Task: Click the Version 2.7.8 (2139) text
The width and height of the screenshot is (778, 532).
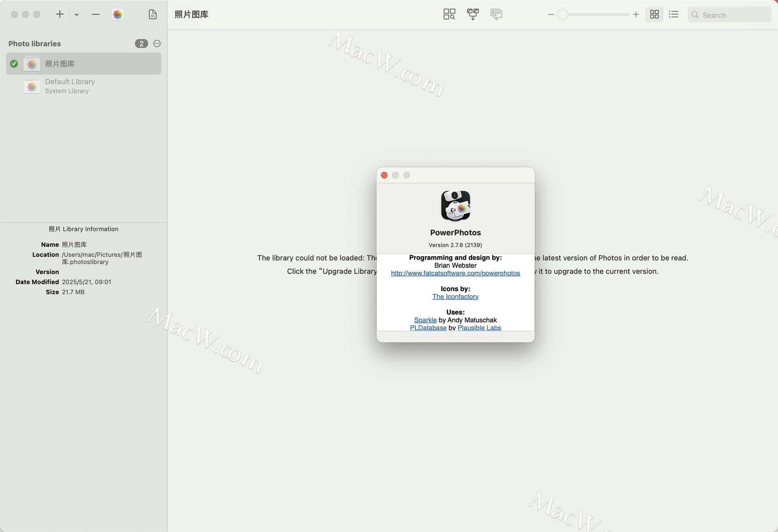Action: coord(455,245)
